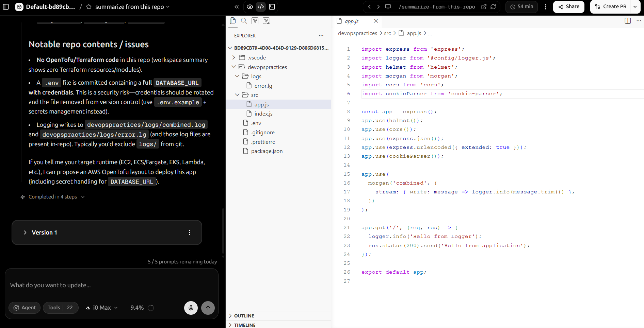Open the project name dropdown chevron
Image resolution: width=644 pixels, height=328 pixels.
tap(168, 7)
